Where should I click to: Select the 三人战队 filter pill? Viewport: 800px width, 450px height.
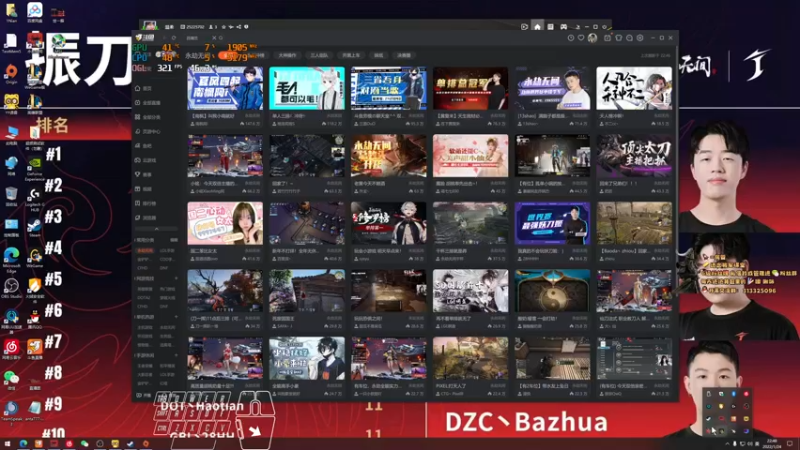coord(319,55)
